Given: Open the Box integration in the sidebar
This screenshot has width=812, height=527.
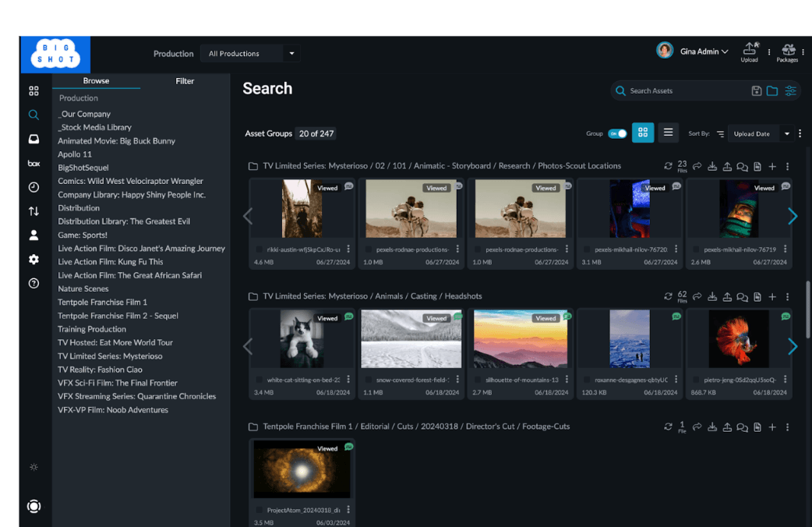Looking at the screenshot, I should 34,164.
